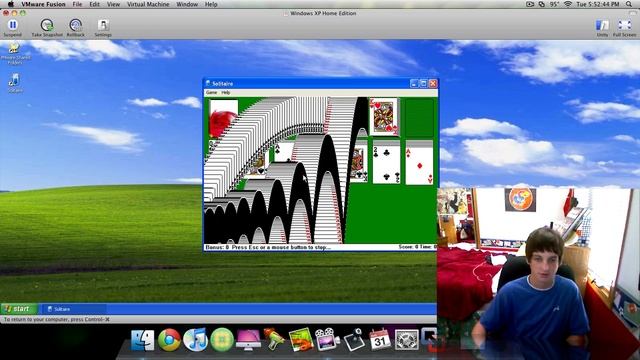Image resolution: width=640 pixels, height=360 pixels.
Task: Click the Rollback toolbar icon
Action: [x=76, y=28]
